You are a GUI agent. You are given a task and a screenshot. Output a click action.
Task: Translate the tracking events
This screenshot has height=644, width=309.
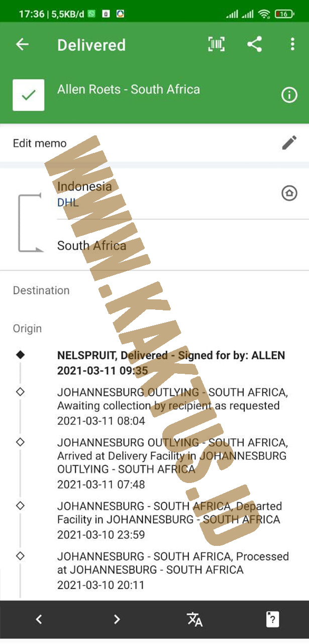tap(194, 619)
